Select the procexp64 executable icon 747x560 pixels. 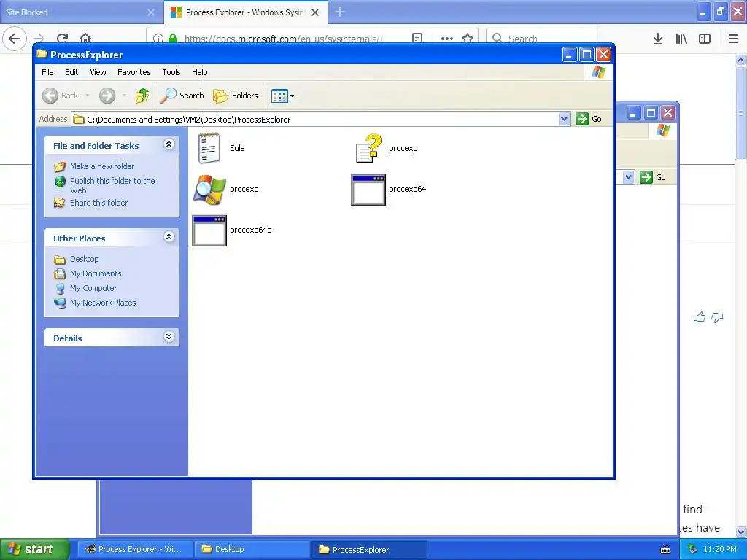[368, 190]
